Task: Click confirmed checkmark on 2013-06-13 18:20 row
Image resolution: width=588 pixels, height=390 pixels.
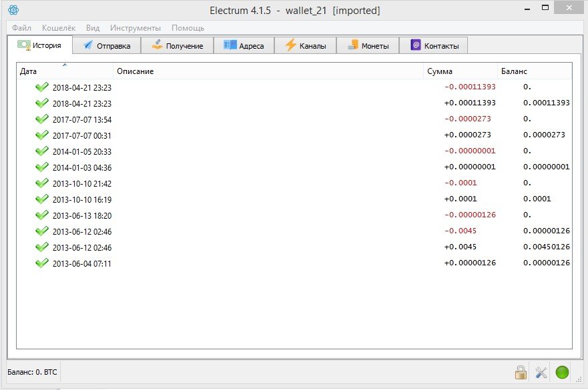Action: pos(41,215)
